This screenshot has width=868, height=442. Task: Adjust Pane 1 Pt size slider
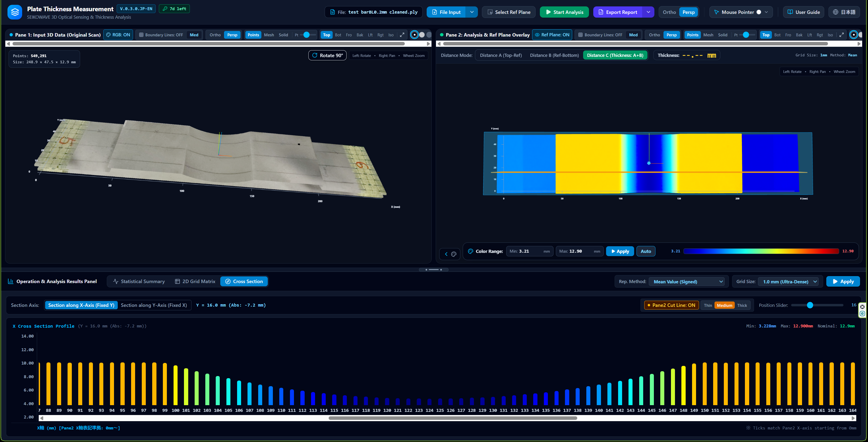tap(306, 35)
